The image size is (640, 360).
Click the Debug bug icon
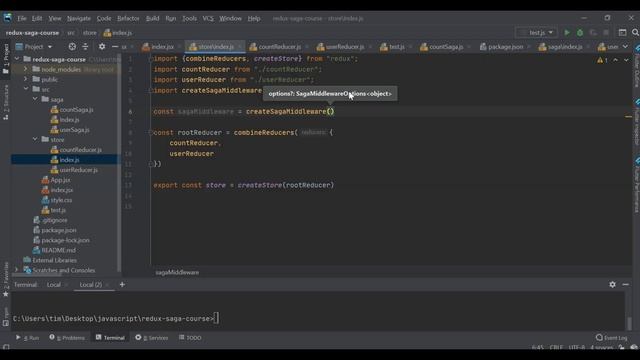pos(580,33)
